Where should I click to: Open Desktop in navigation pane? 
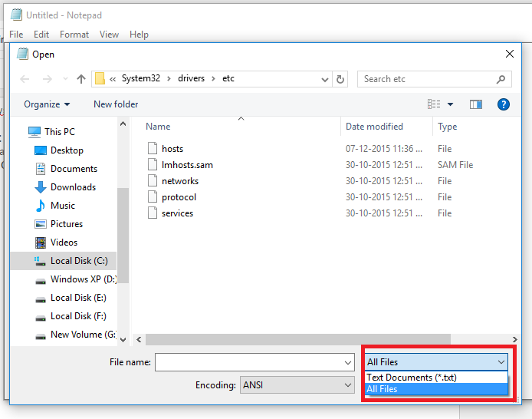(67, 150)
